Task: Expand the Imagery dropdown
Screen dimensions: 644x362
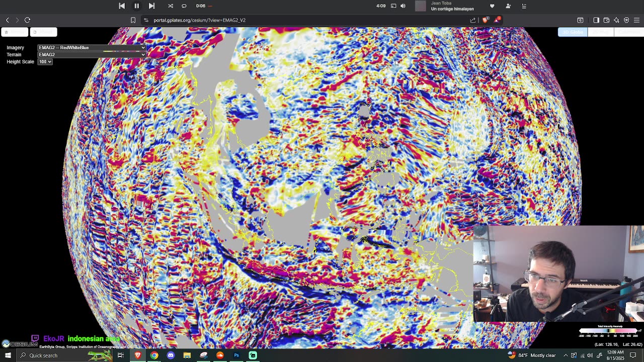Action: click(x=92, y=48)
